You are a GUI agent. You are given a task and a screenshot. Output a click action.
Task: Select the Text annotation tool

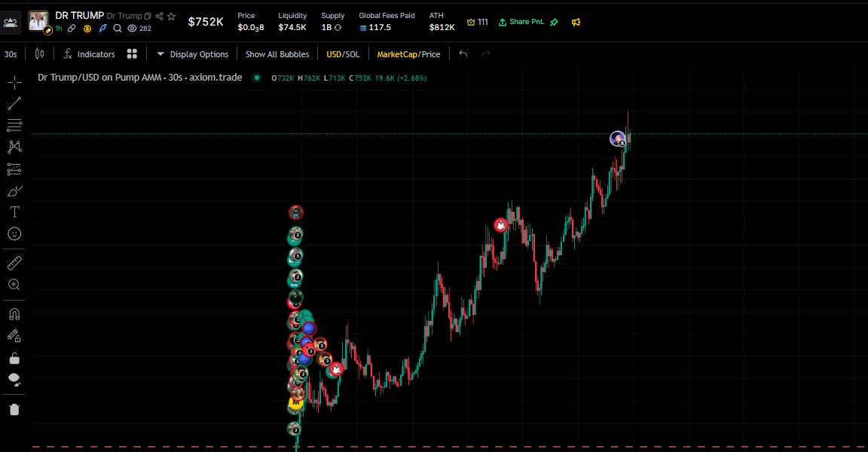[x=14, y=212]
